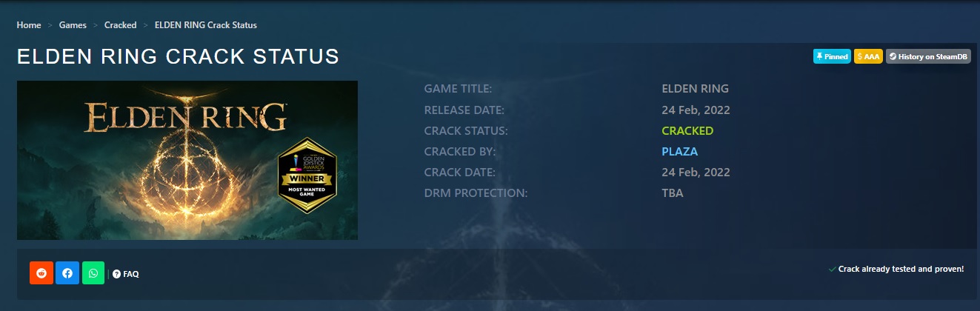Click Crack already tested and proven text

901,270
